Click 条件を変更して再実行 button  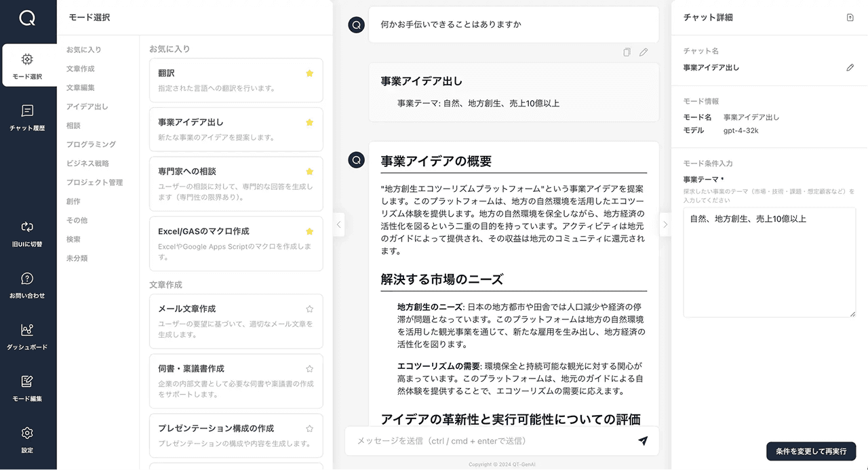pyautogui.click(x=811, y=451)
